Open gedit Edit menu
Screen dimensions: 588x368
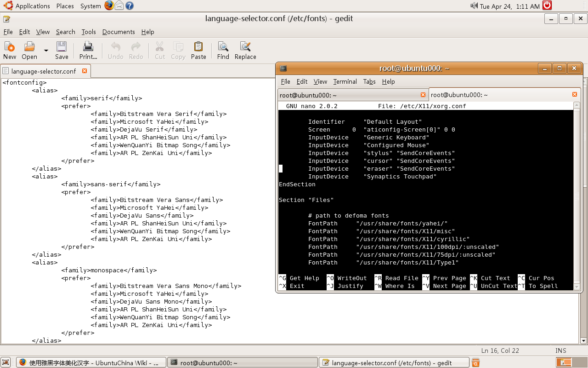pyautogui.click(x=24, y=32)
